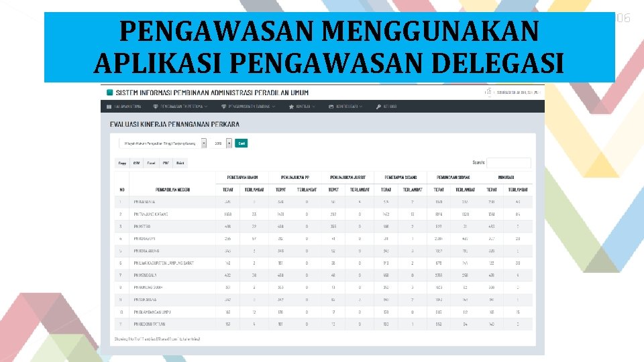Select the PN Metro row
Viewport: 644px width, 362px height.
(x=323, y=227)
